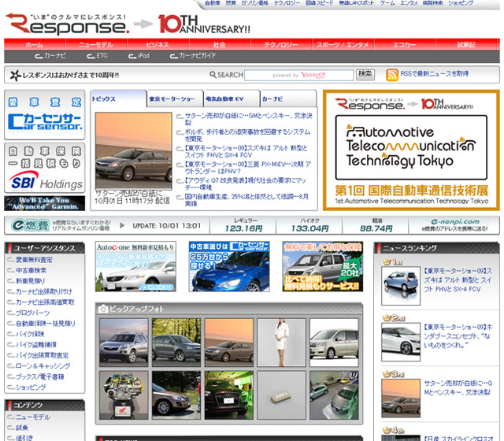Open the Honda engine pickup photo
504x441 pixels.
point(124,395)
